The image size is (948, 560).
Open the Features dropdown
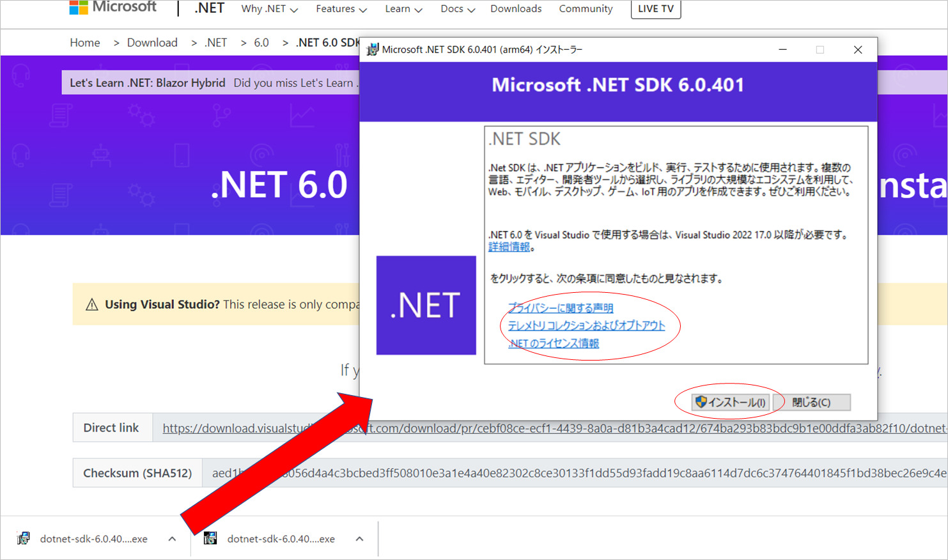[x=341, y=9]
